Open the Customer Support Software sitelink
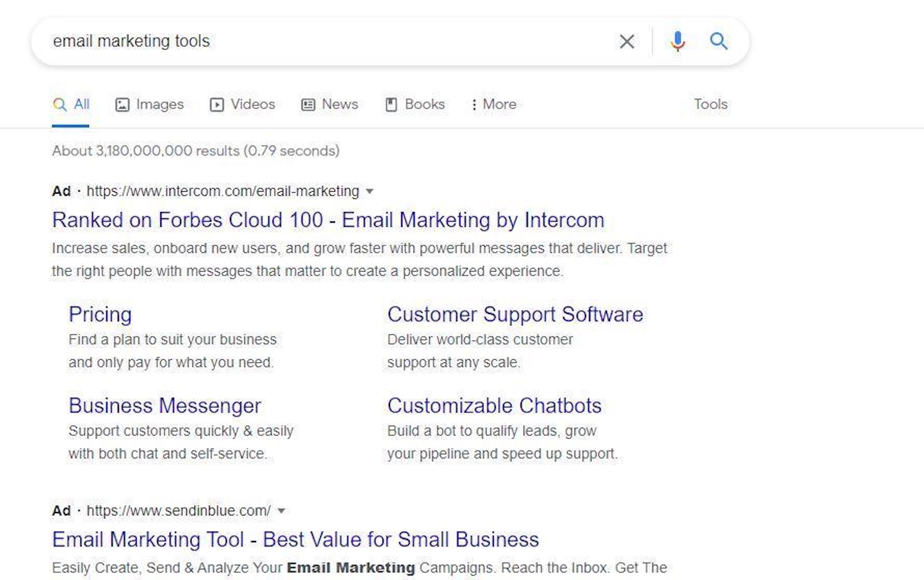The width and height of the screenshot is (924, 580). pyautogui.click(x=515, y=314)
